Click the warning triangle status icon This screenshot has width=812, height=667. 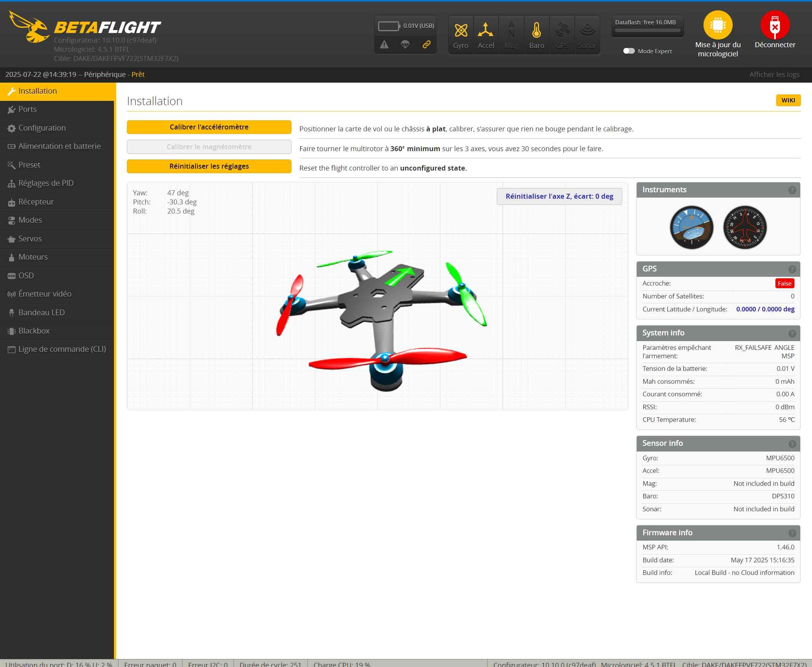[x=384, y=45]
